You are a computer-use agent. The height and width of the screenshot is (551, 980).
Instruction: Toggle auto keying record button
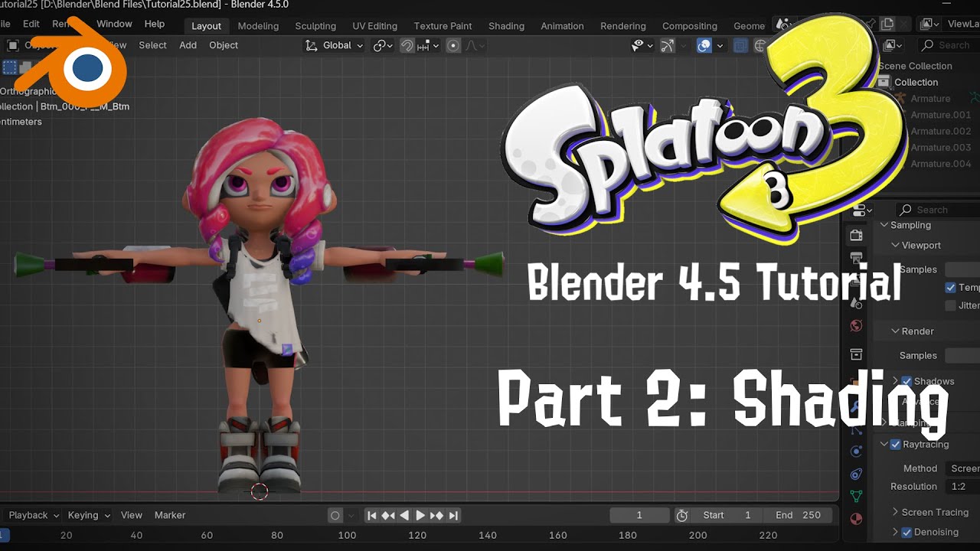click(335, 516)
